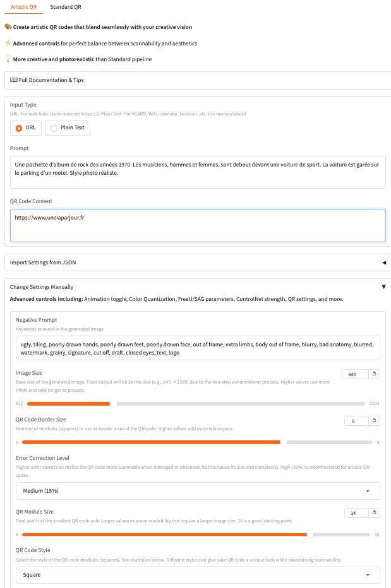Reset Image Size value to default
This screenshot has height=588, width=391.
375,374
